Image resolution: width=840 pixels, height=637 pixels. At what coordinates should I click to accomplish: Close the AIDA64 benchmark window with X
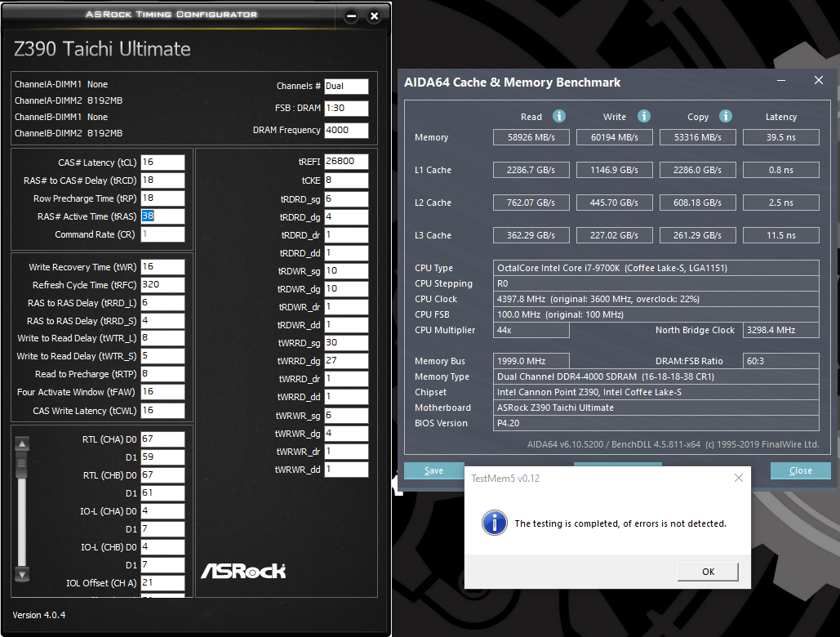click(819, 80)
